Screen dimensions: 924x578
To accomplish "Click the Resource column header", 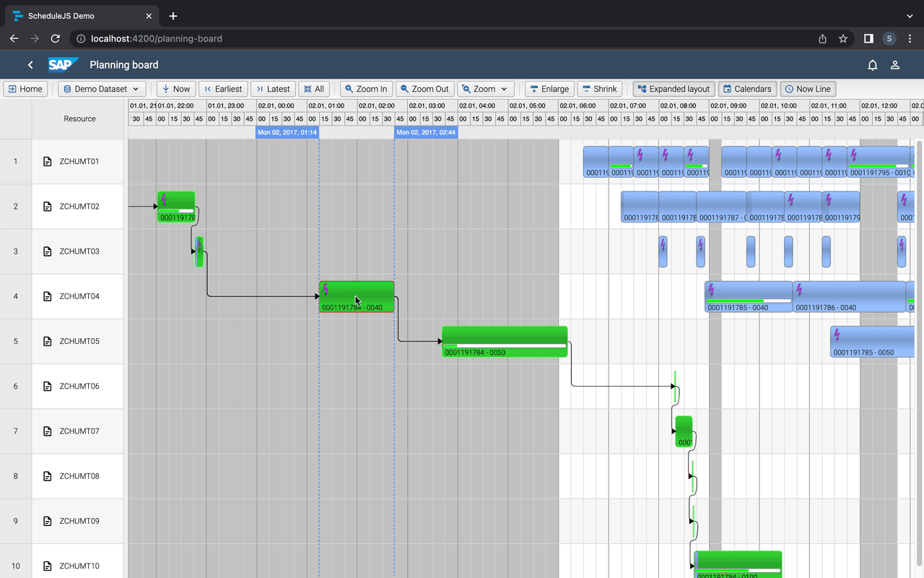I will tap(79, 118).
